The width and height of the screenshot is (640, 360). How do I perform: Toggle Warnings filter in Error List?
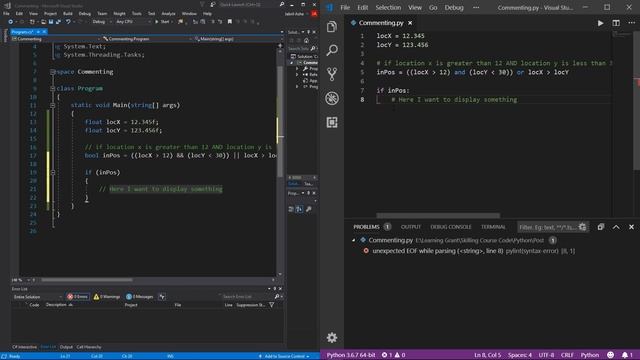[x=107, y=297]
